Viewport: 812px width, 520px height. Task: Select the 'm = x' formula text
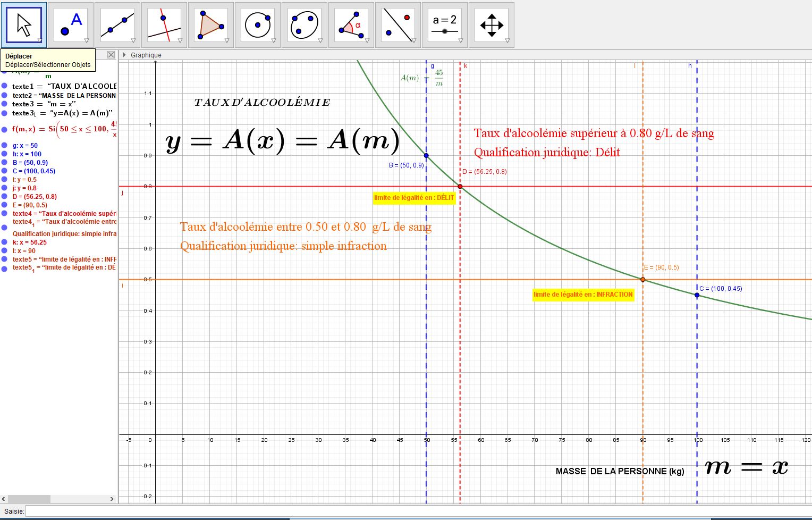[747, 467]
